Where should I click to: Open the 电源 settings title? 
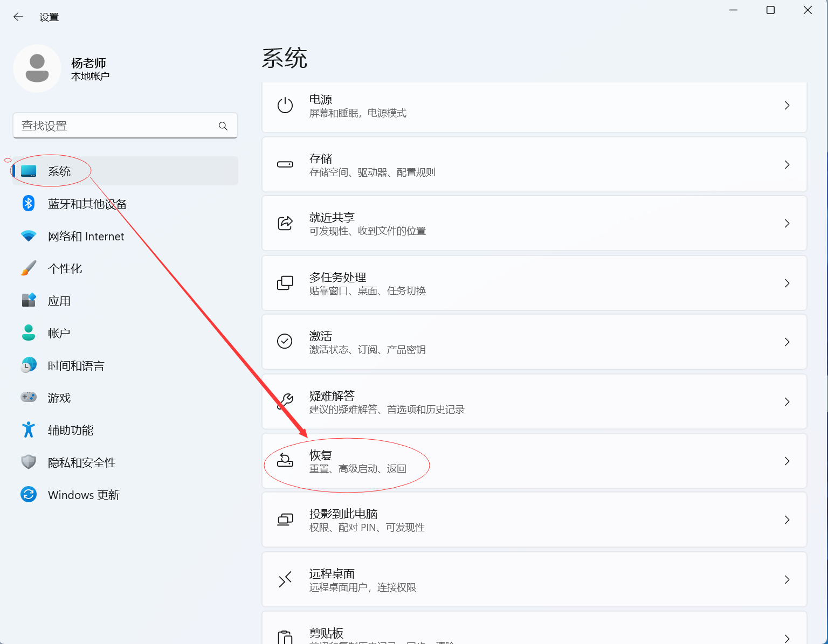321,99
